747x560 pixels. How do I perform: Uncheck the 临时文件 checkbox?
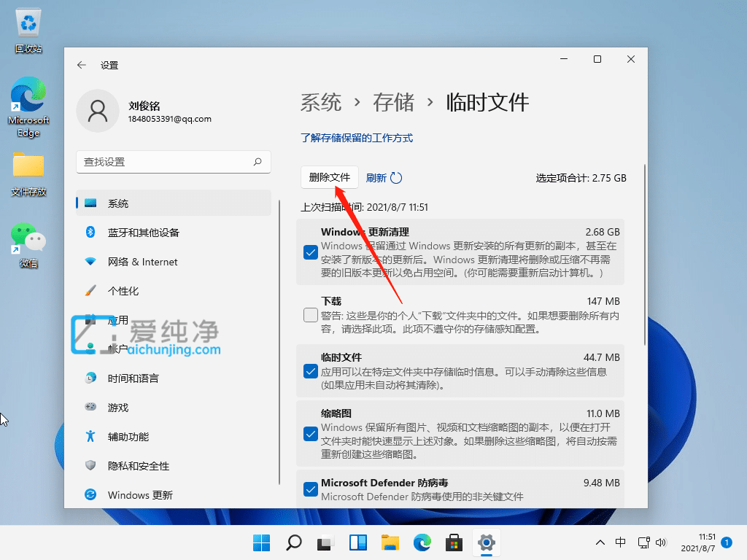(311, 371)
